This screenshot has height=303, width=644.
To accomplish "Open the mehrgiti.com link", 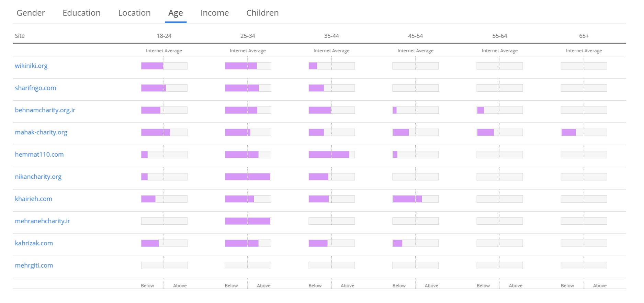I will click(34, 265).
